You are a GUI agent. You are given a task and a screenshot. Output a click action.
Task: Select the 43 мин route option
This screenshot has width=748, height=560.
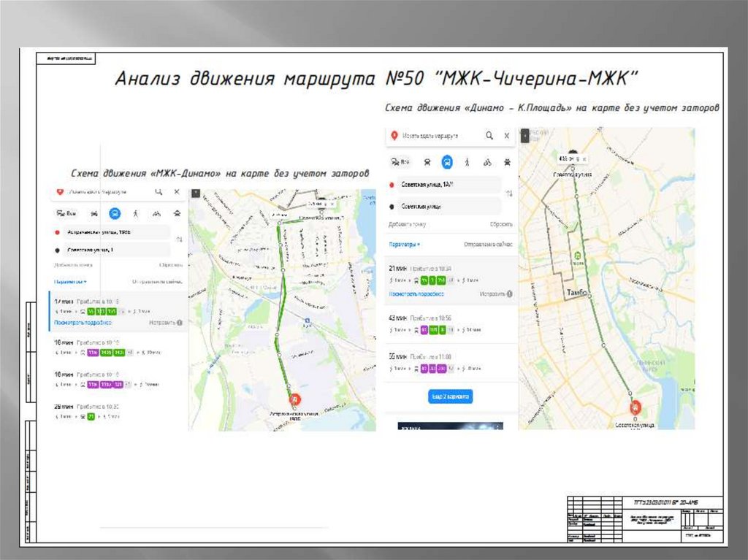point(450,324)
